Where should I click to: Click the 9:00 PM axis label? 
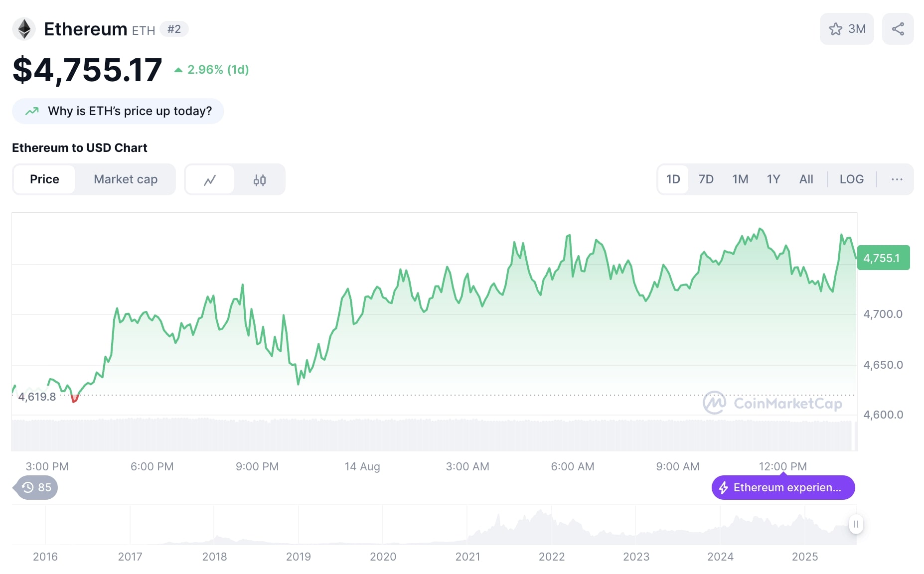[257, 467]
